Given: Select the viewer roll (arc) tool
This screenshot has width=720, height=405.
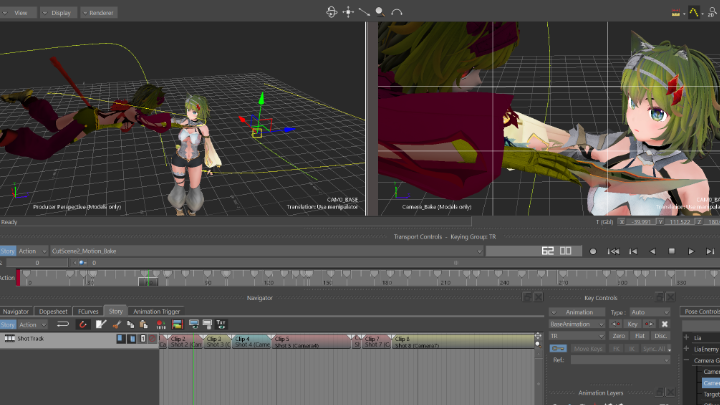Looking at the screenshot, I should tap(397, 12).
